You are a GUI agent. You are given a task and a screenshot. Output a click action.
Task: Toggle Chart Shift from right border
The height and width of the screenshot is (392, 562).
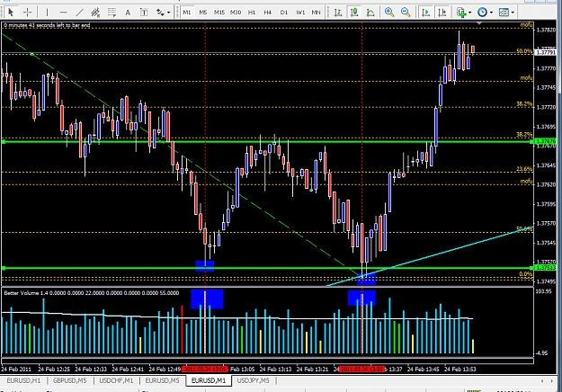442,13
